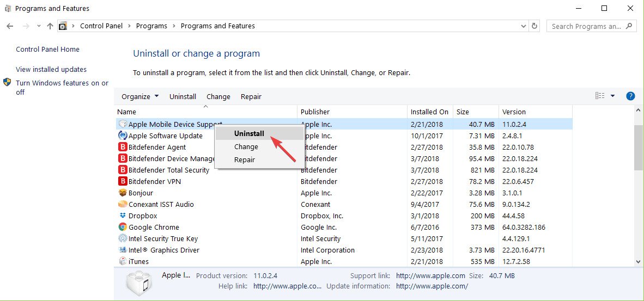Click the Search Programs and Features box

(x=591, y=26)
